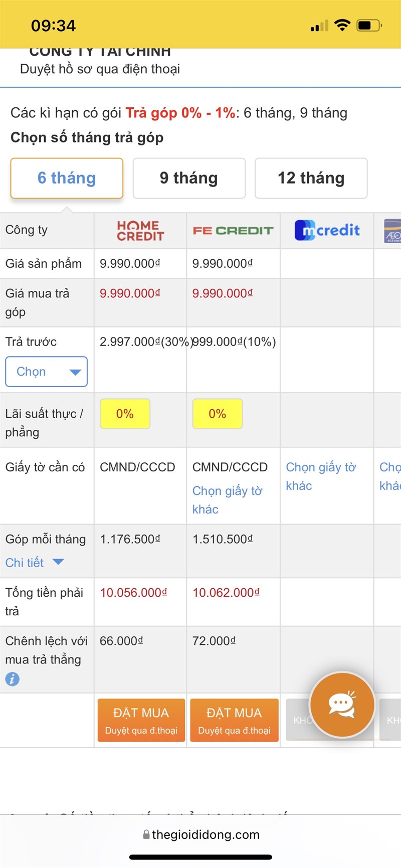Tap Duyệt hồ sơ qua điện thoại text

click(100, 69)
